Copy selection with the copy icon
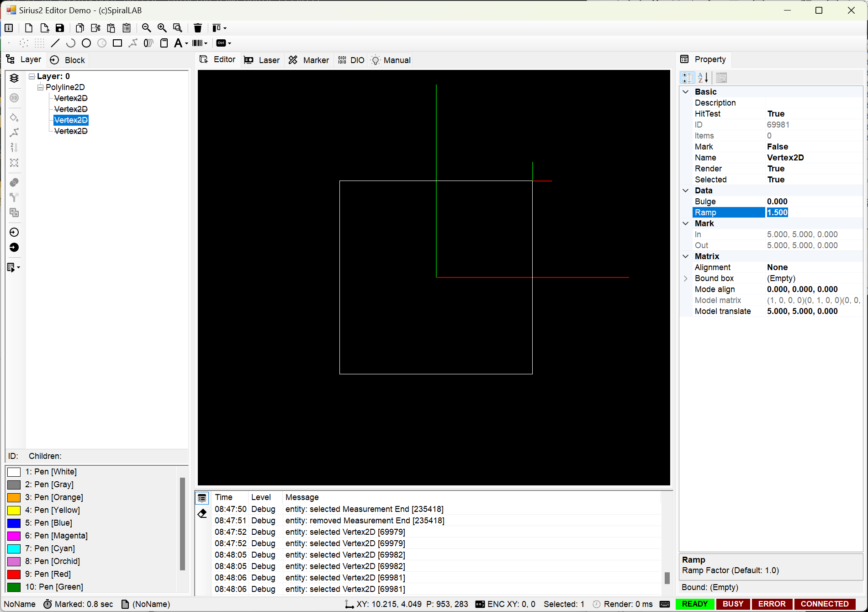The image size is (868, 612). pyautogui.click(x=80, y=28)
